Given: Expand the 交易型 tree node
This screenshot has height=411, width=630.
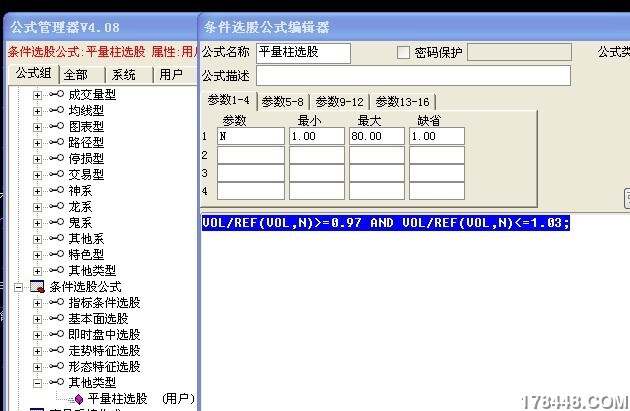Looking at the screenshot, I should 37,176.
